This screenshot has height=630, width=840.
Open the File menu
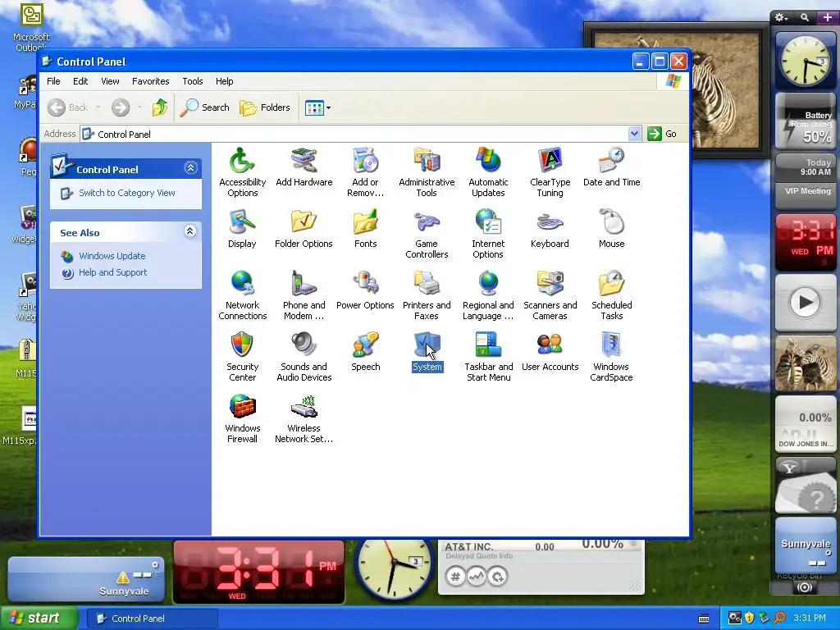click(53, 81)
